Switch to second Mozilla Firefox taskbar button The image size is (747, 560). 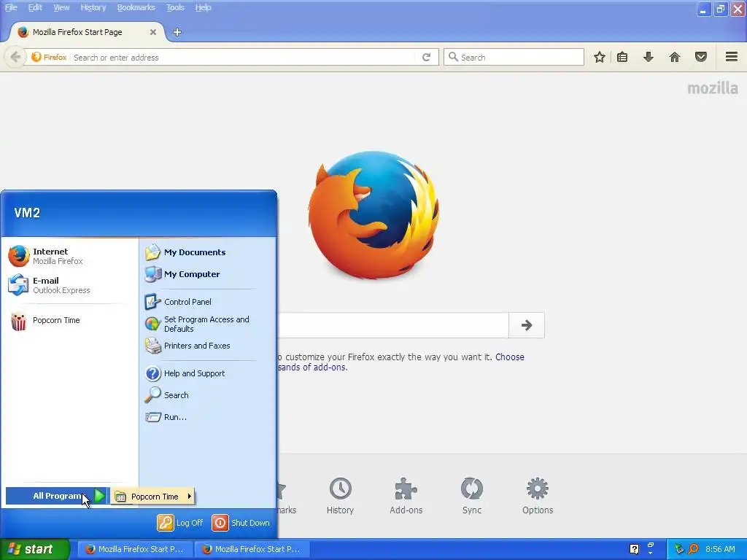coord(252,549)
